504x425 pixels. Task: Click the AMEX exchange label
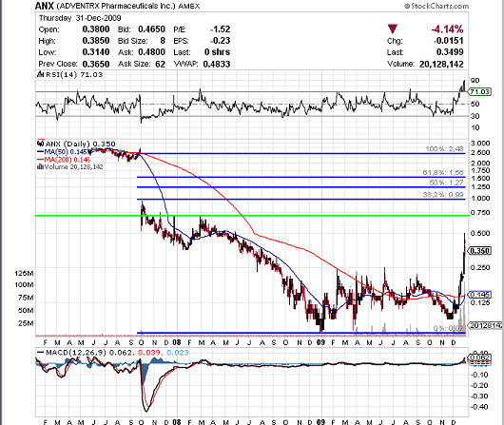(189, 6)
